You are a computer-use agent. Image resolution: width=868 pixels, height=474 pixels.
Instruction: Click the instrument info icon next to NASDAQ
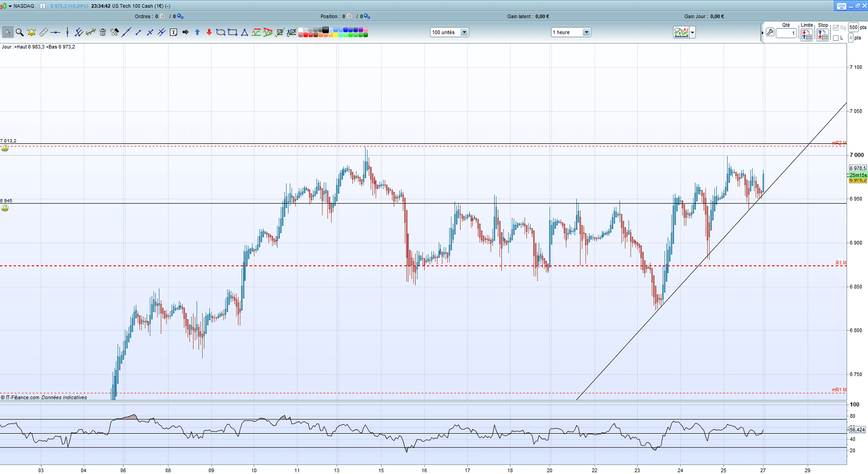pyautogui.click(x=42, y=6)
